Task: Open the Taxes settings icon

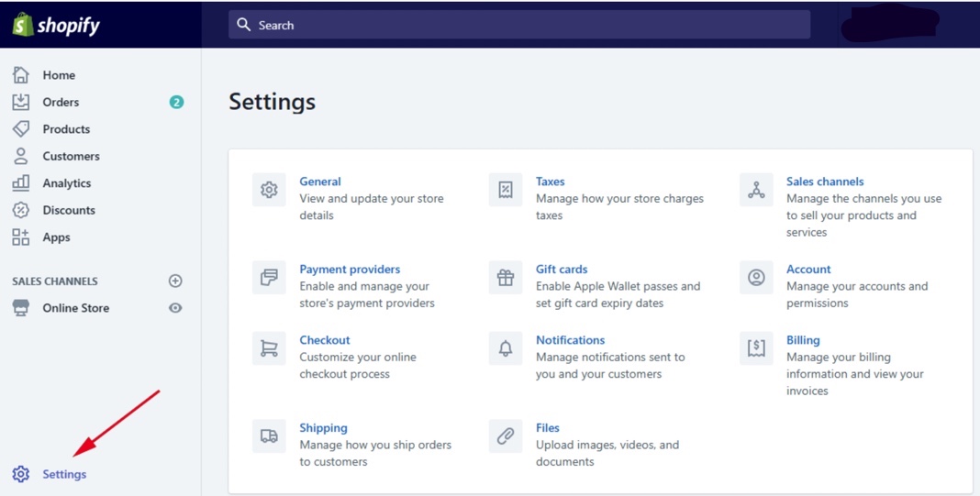Action: tap(506, 190)
